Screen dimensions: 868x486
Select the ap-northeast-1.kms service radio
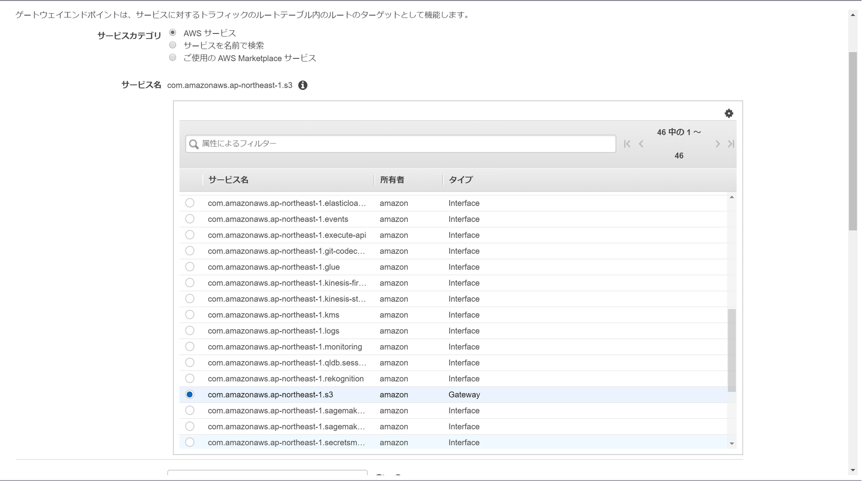coord(190,315)
